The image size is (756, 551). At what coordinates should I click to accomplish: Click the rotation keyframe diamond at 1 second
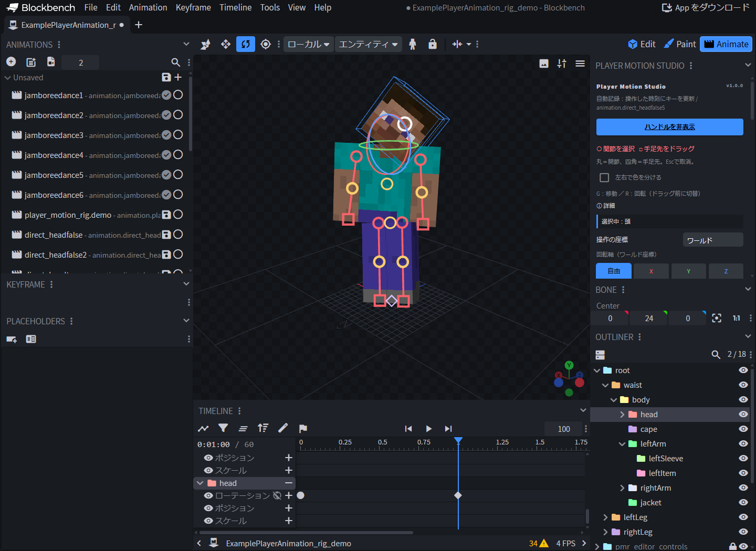(x=458, y=495)
